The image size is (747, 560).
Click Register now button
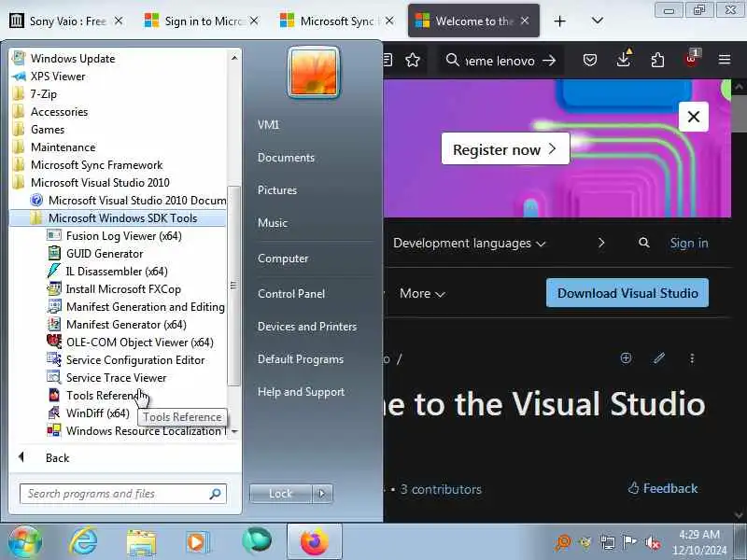[x=505, y=149]
